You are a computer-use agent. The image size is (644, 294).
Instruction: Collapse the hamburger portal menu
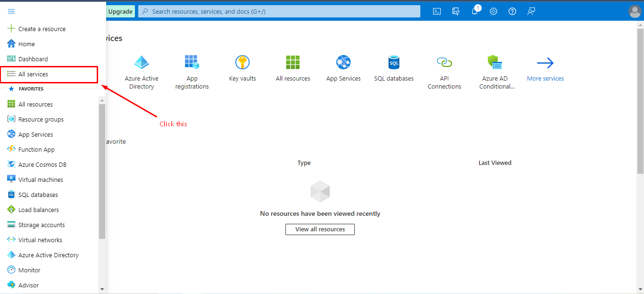(x=11, y=11)
